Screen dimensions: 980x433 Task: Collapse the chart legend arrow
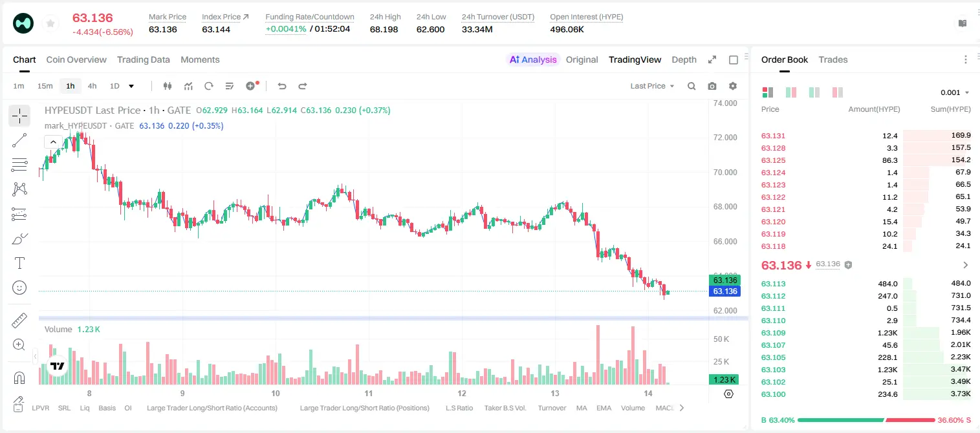pos(53,142)
